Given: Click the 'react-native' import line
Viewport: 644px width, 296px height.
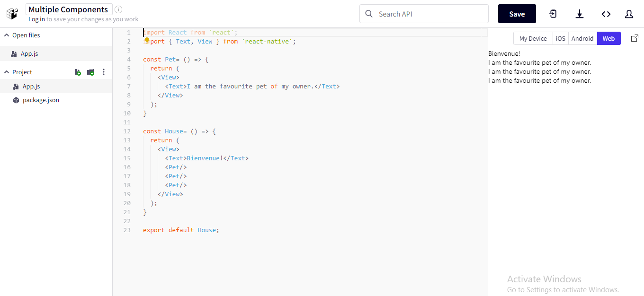Looking at the screenshot, I should point(219,42).
